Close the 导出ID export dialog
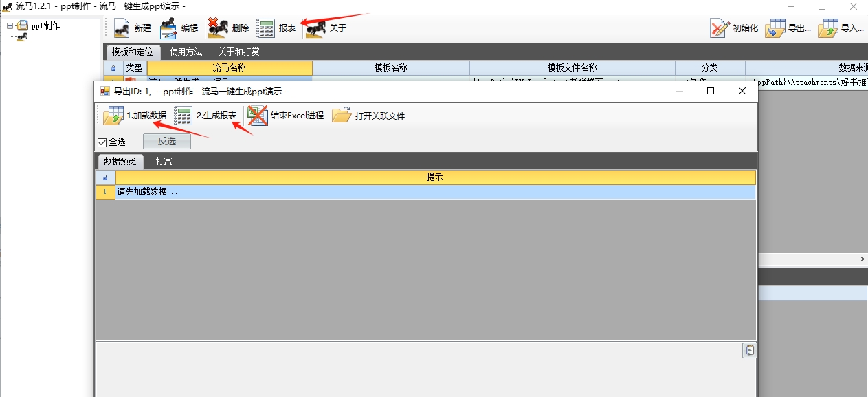Viewport: 868px width, 397px height. (742, 91)
